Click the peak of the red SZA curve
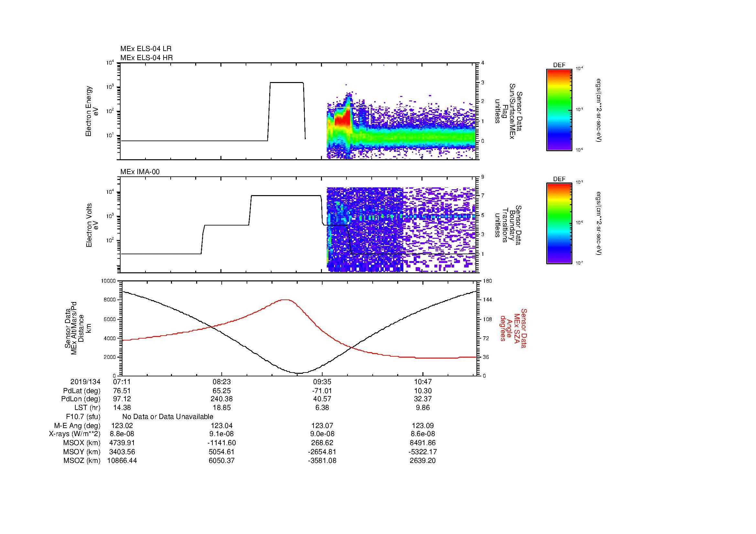This screenshot has width=756, height=534. click(285, 300)
